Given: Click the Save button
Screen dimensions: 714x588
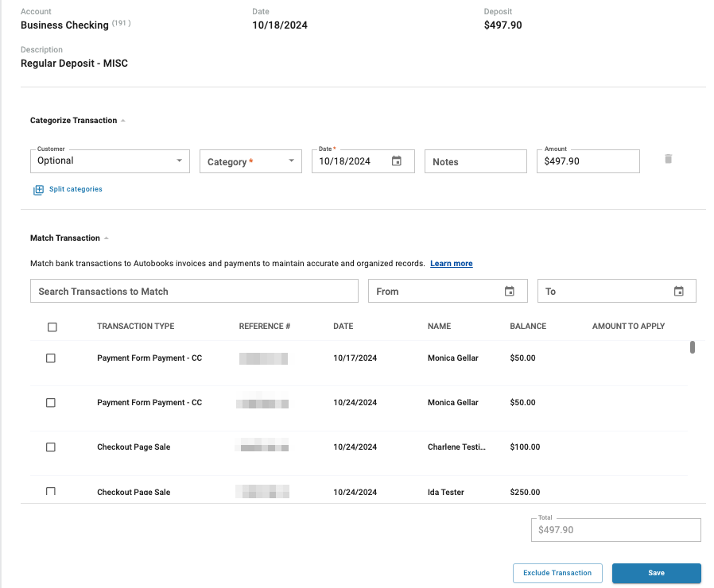Looking at the screenshot, I should click(656, 573).
